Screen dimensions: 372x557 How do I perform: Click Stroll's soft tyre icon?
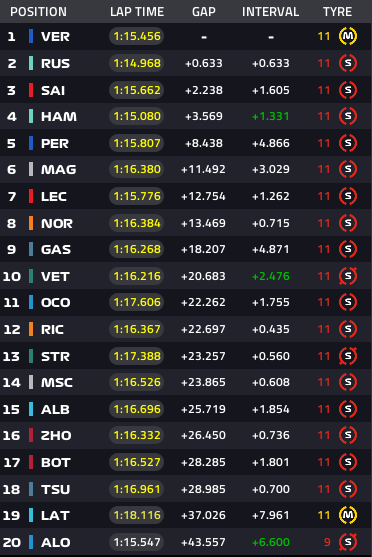pos(348,356)
